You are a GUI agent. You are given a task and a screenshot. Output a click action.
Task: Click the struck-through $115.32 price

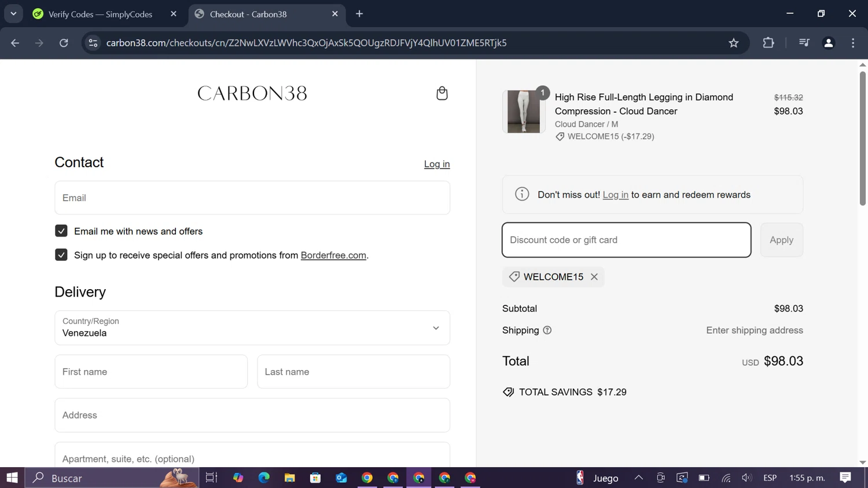pos(788,98)
